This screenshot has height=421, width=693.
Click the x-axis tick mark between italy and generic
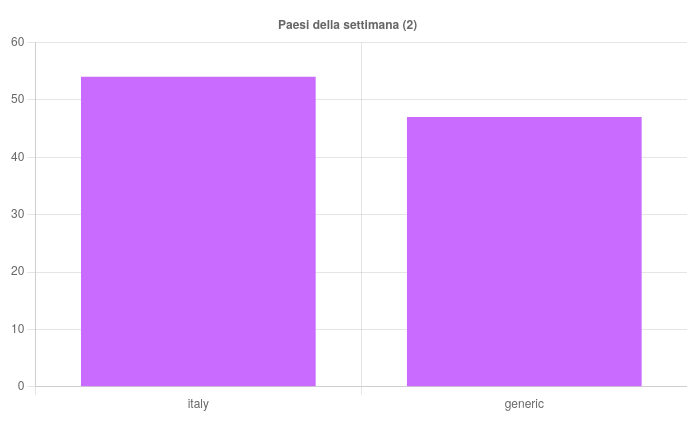(361, 391)
